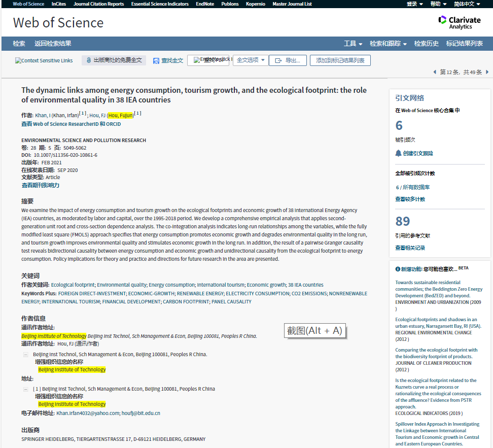Open 检索和跟踪 dropdown menu
The width and height of the screenshot is (493, 448).
point(388,44)
